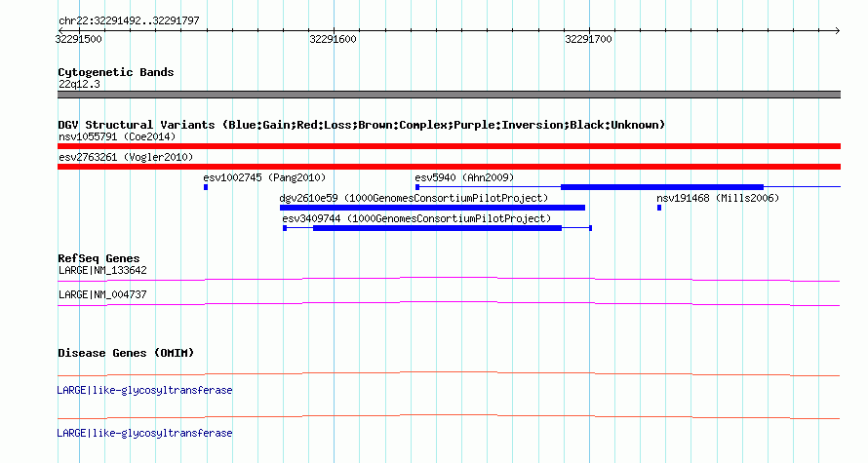Select the gray 22q12.3 cytogenetic band bar

[449, 95]
